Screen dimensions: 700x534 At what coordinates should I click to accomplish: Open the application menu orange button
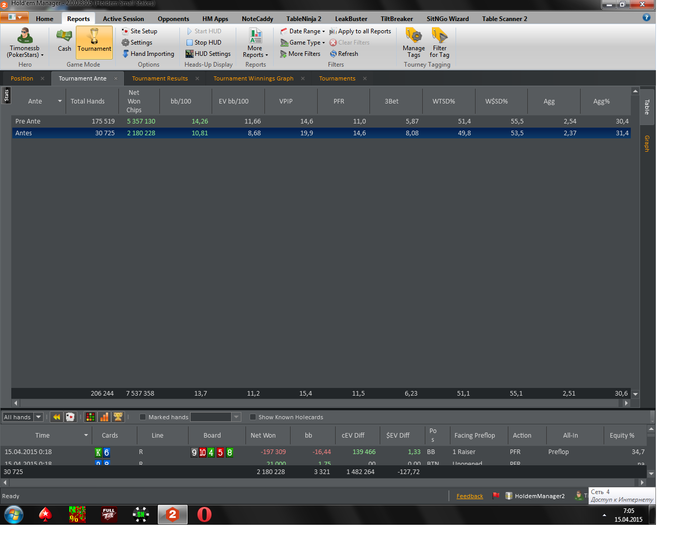pos(14,17)
